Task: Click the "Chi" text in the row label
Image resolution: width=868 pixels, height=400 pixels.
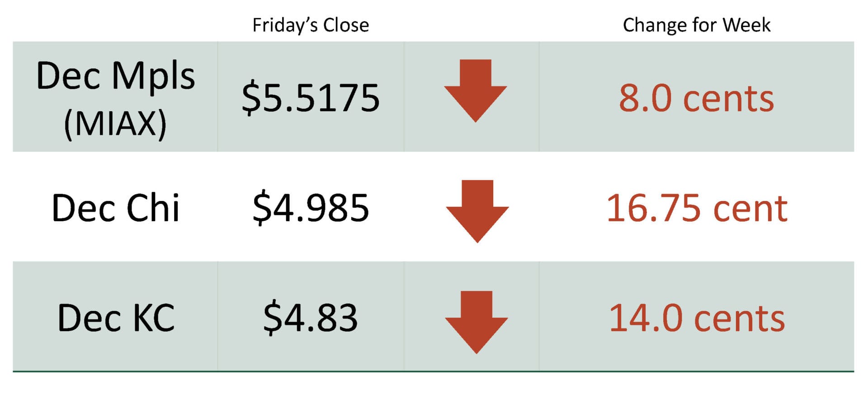Action: pos(153,208)
